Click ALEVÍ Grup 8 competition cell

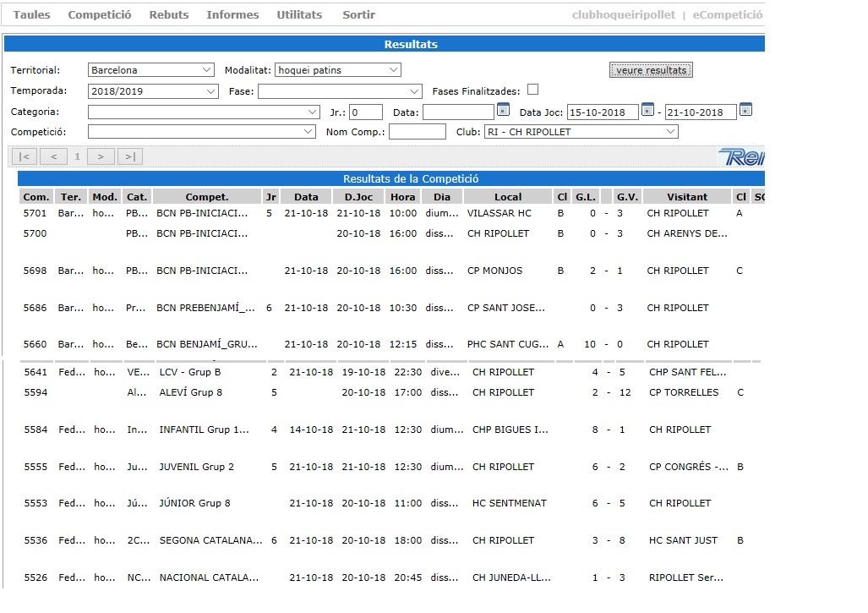click(x=190, y=392)
